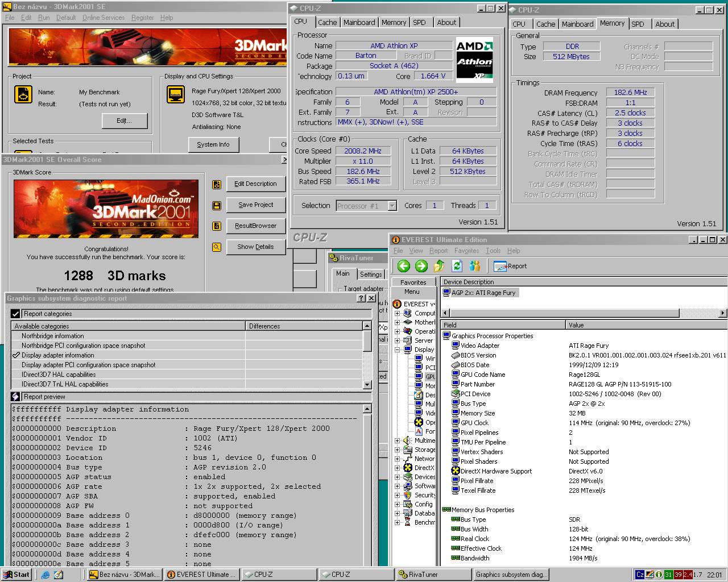Click the Up folder icon in EVEREST toolbar

point(439,265)
